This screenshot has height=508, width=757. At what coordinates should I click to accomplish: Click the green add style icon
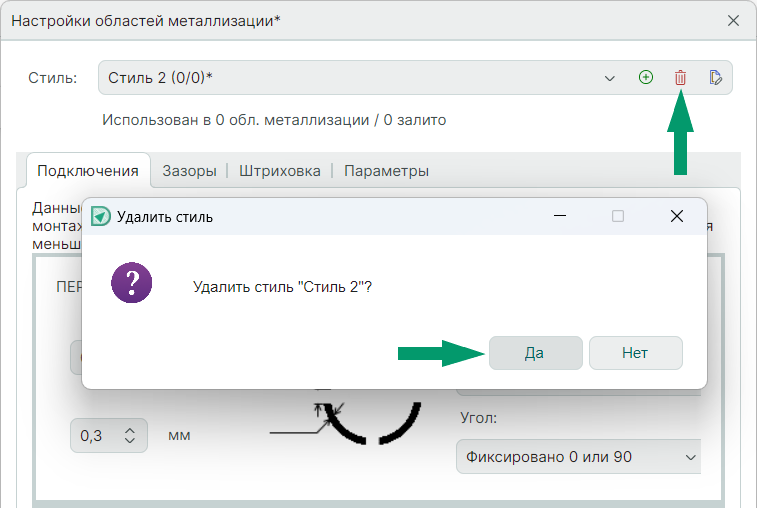tap(645, 77)
